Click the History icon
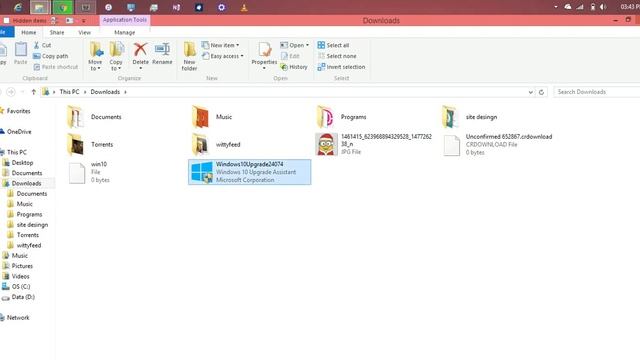Image resolution: width=640 pixels, height=360 pixels. [284, 67]
